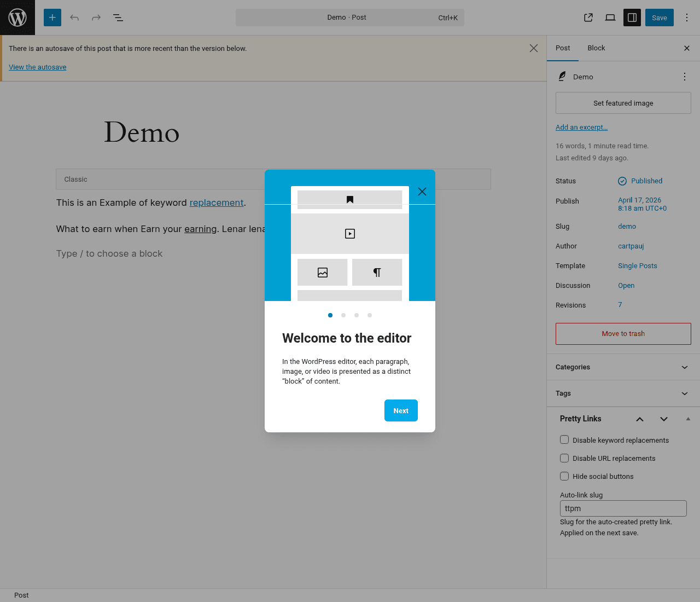The width and height of the screenshot is (700, 602).
Task: Redo the last undone change
Action: pyautogui.click(x=96, y=18)
